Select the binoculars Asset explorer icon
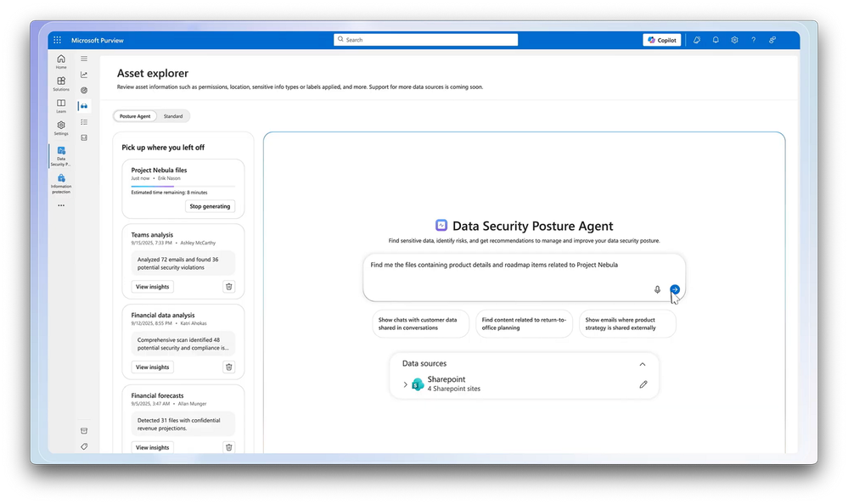The height and width of the screenshot is (504, 848). pos(84,106)
